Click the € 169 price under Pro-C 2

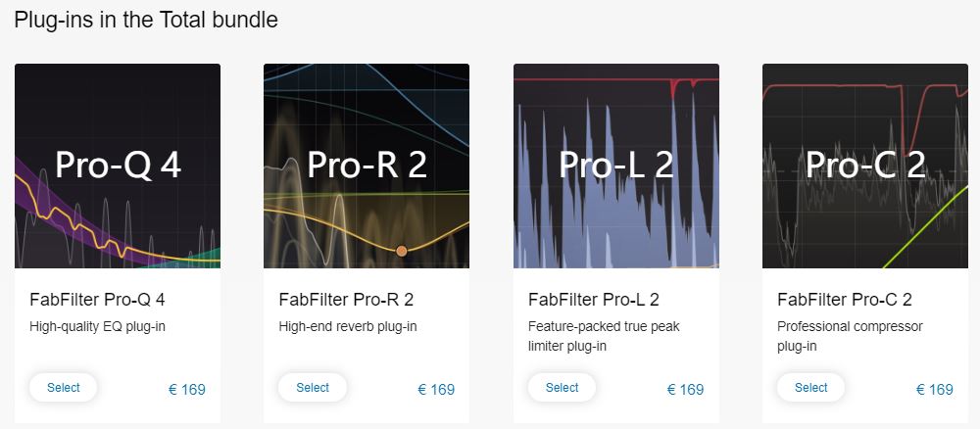coord(935,390)
